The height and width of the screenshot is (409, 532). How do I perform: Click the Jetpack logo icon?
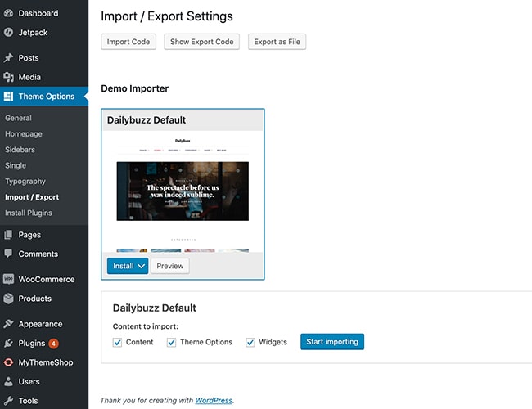coord(8,33)
